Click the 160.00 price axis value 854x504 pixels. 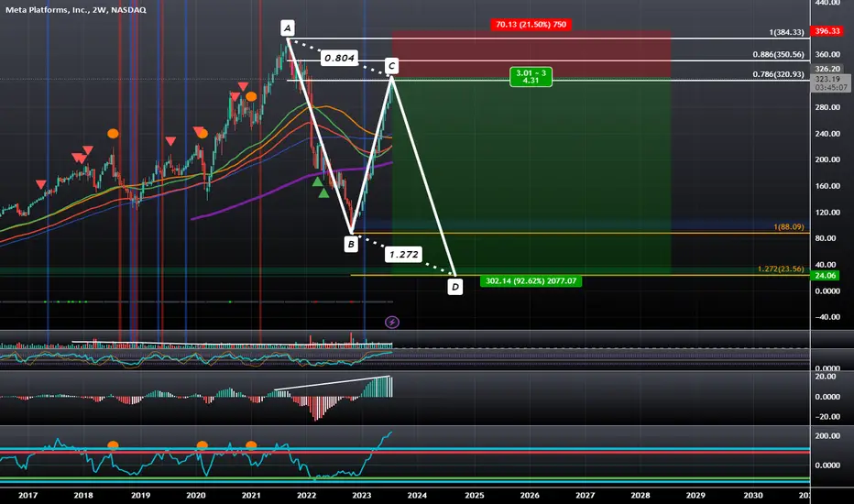point(827,186)
